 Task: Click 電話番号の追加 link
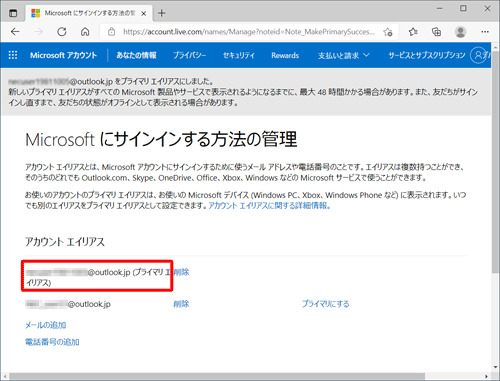tap(52, 342)
